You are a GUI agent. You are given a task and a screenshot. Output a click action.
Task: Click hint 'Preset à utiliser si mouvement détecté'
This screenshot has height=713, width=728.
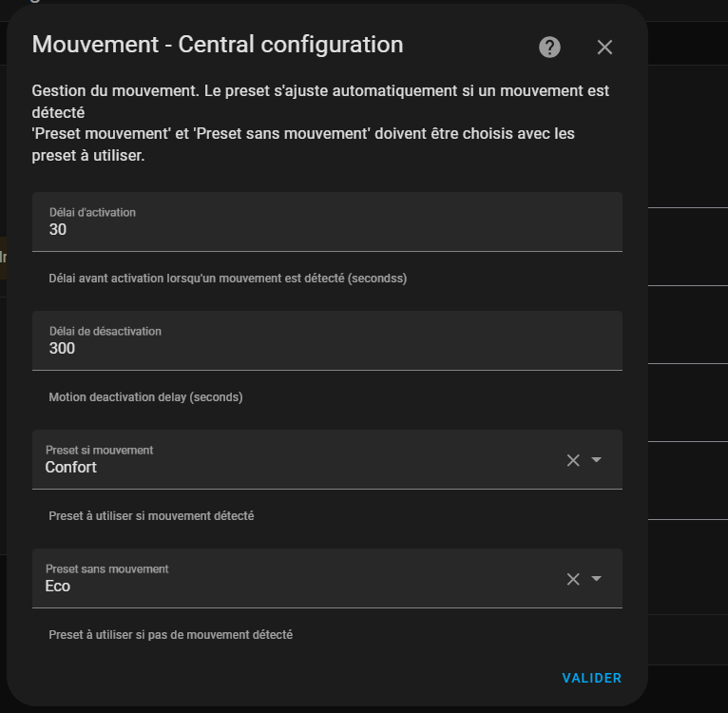click(x=151, y=516)
